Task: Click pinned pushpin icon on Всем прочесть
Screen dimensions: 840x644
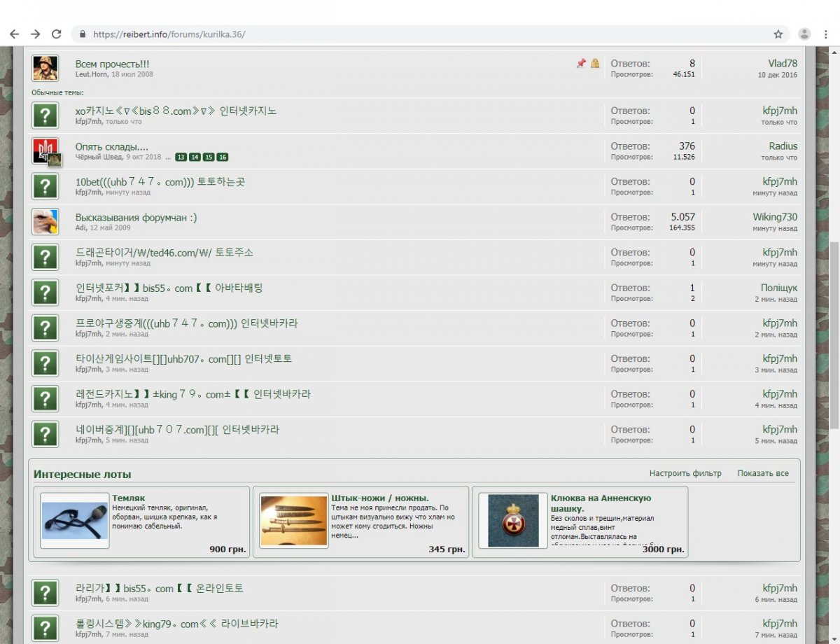Action: [x=581, y=64]
